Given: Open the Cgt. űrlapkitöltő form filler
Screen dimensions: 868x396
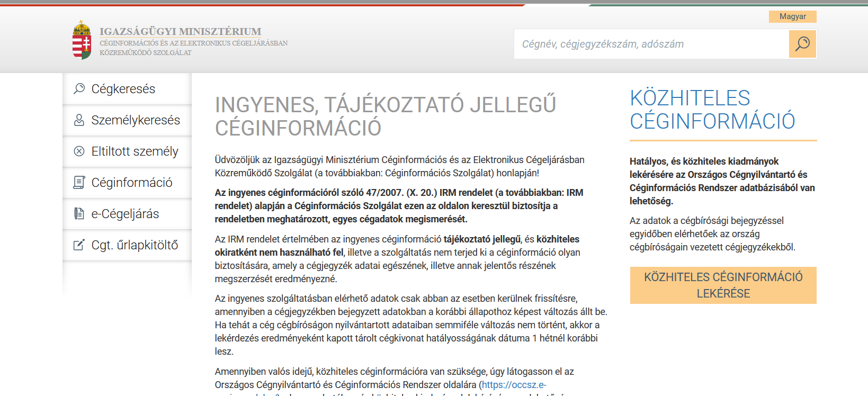Looking at the screenshot, I should click(135, 245).
